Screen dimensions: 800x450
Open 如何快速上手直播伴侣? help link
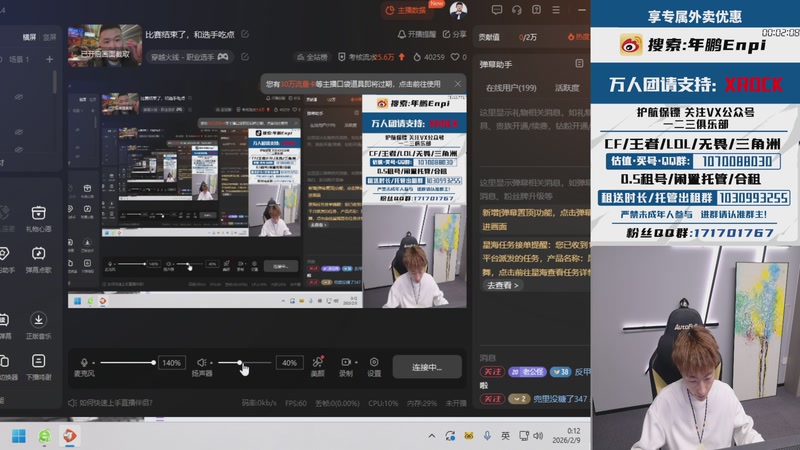[x=111, y=403]
